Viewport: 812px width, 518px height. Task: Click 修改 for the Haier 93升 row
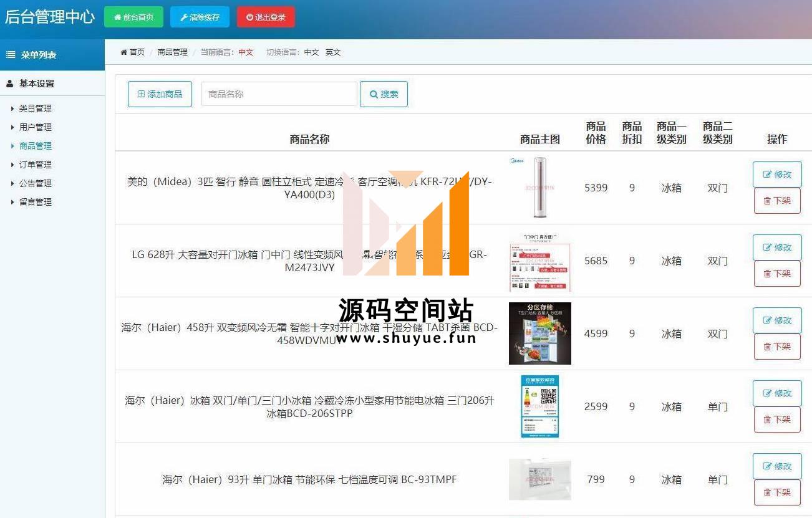(x=777, y=466)
